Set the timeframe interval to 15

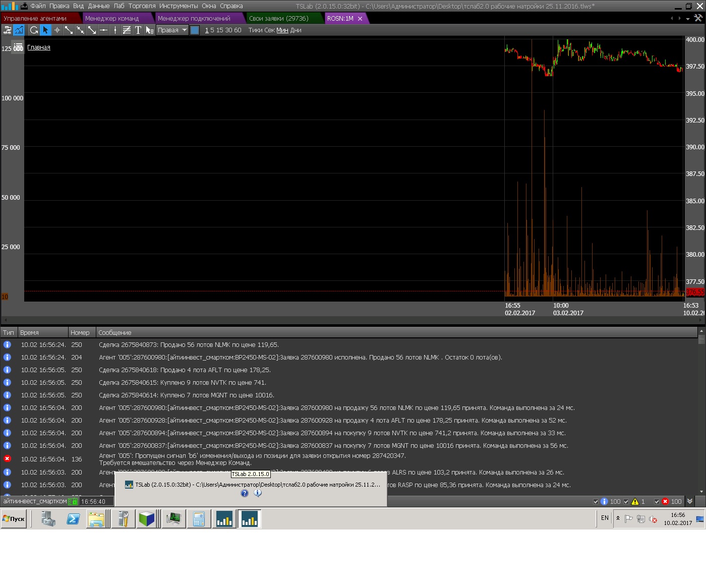pyautogui.click(x=219, y=30)
